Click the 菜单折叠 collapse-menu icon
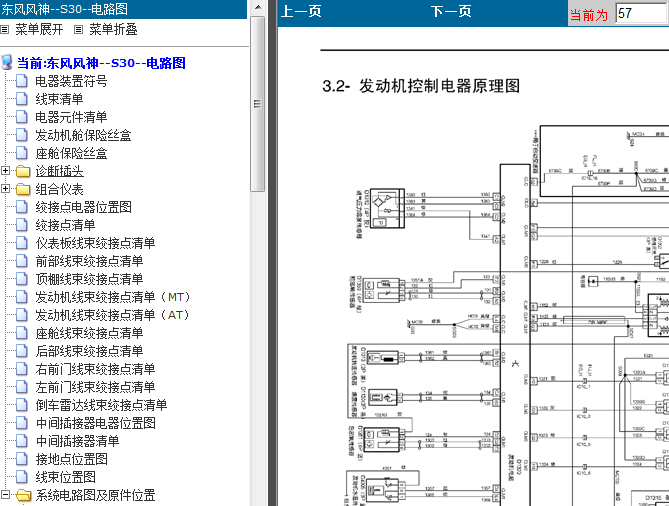 click(x=79, y=29)
